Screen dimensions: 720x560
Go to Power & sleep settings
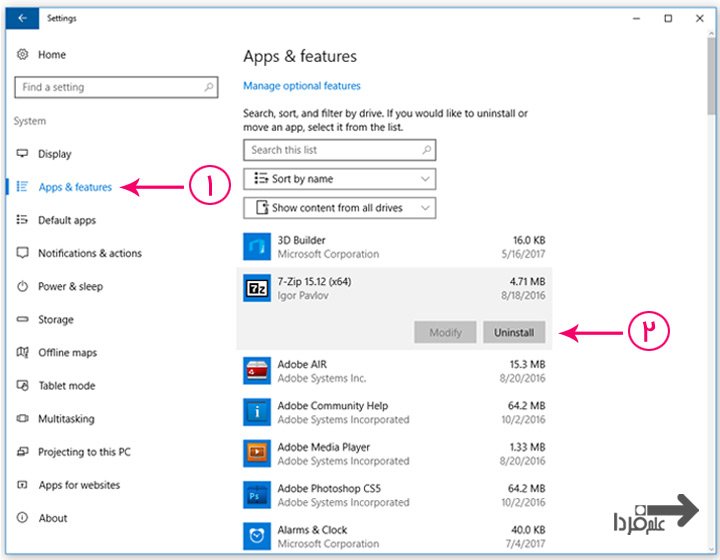click(x=70, y=286)
